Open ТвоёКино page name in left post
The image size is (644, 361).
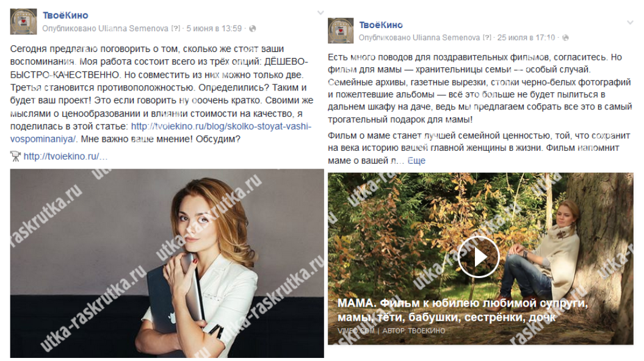(x=65, y=15)
